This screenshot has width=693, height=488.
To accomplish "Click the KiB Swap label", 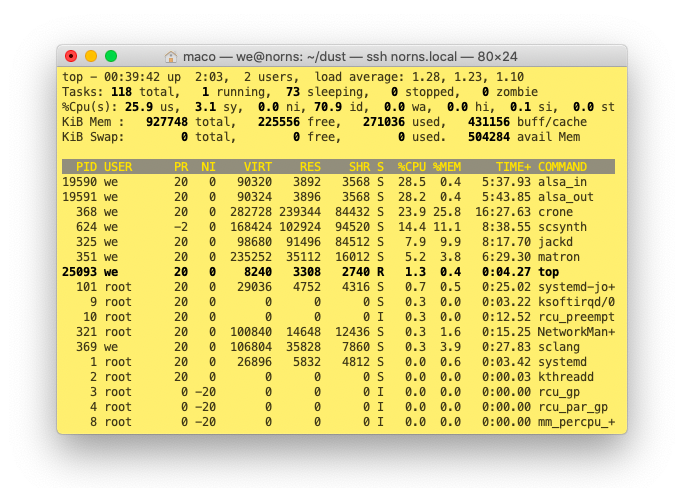I will click(93, 137).
